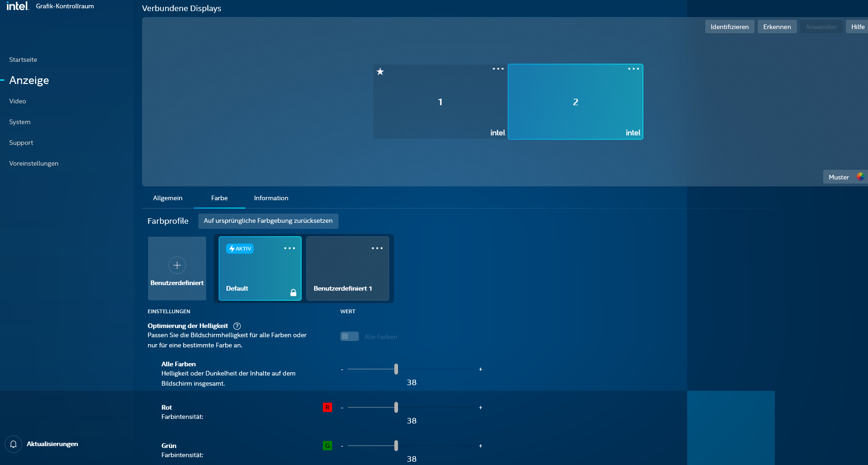Select the Default color profile card
The image size is (868, 465).
(x=260, y=268)
